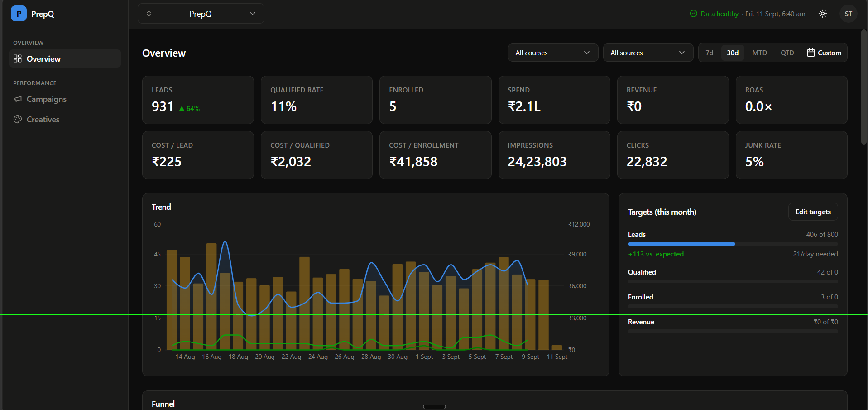Toggle the light/dark theme sun icon
The width and height of the screenshot is (868, 410).
(x=823, y=14)
